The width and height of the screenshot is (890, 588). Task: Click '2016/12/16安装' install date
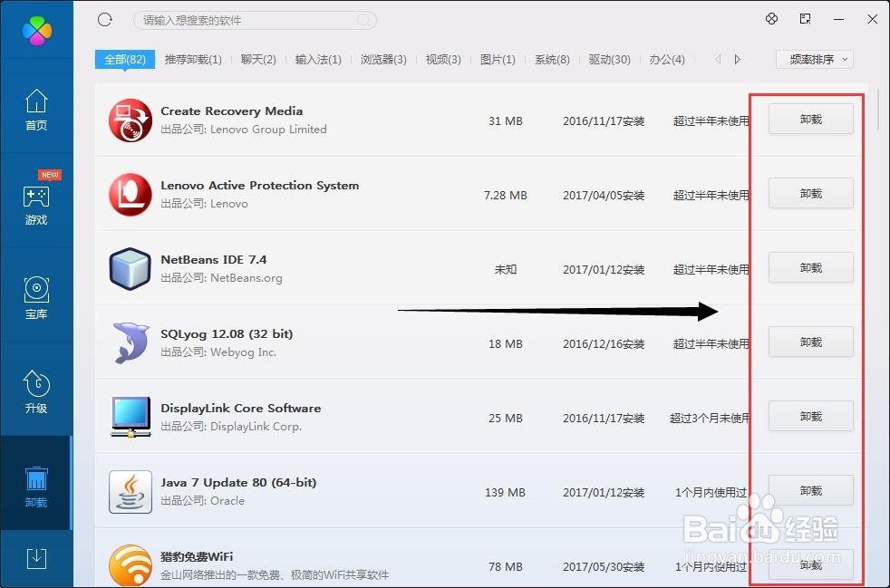[604, 344]
